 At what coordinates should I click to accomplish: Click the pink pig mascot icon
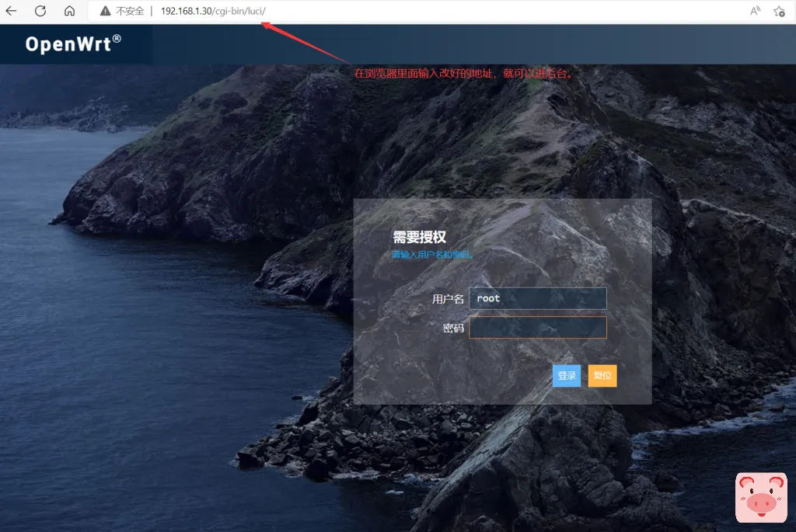pyautogui.click(x=761, y=498)
